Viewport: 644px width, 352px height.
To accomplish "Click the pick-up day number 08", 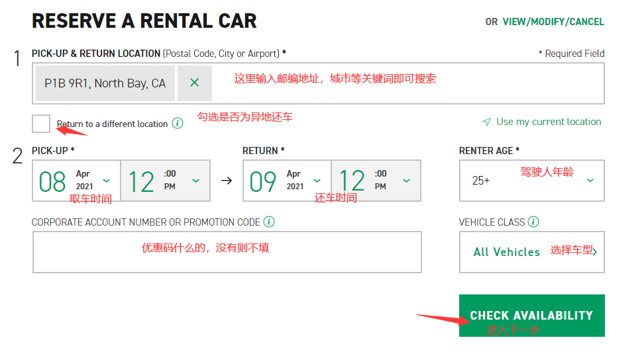I will tap(53, 181).
